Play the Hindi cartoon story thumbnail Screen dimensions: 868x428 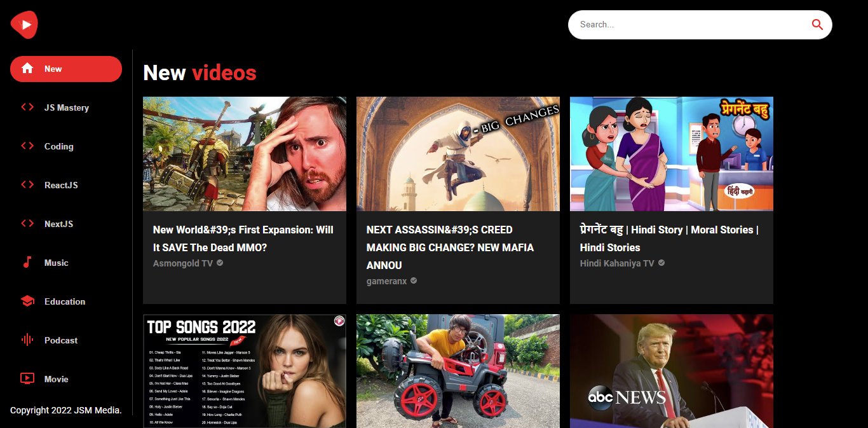coord(672,154)
